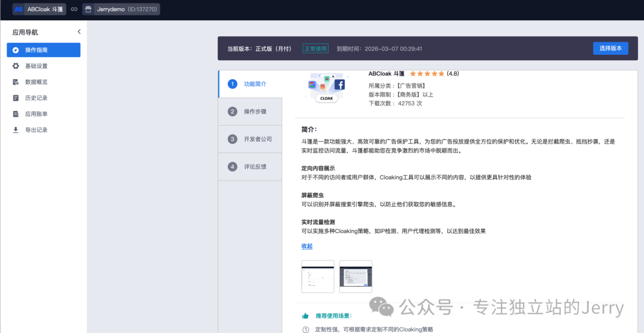Click the store icon beside Jerrydemo
This screenshot has width=644, height=333.
click(88, 9)
